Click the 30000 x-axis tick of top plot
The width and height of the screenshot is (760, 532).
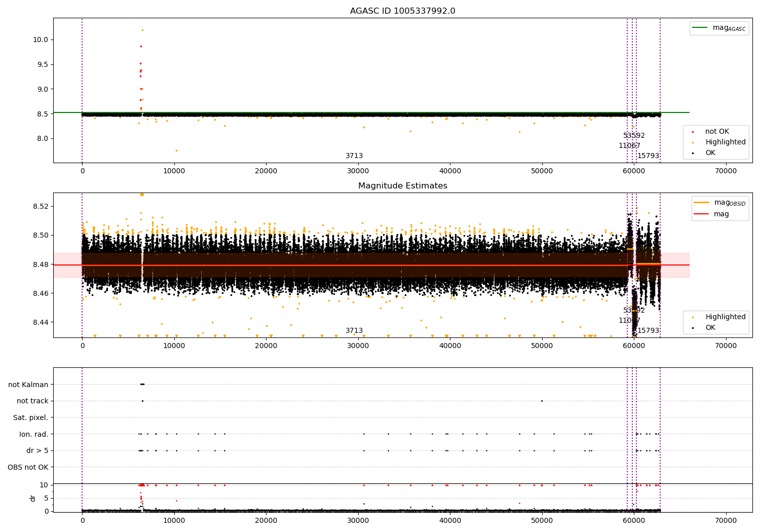[358, 171]
